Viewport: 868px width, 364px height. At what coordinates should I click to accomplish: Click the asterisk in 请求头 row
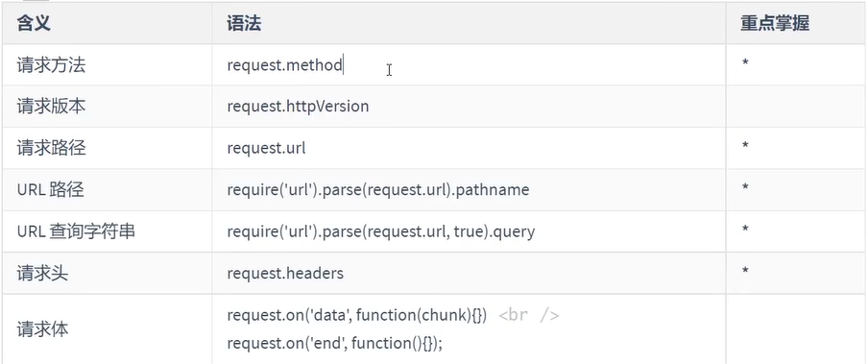[x=745, y=272]
